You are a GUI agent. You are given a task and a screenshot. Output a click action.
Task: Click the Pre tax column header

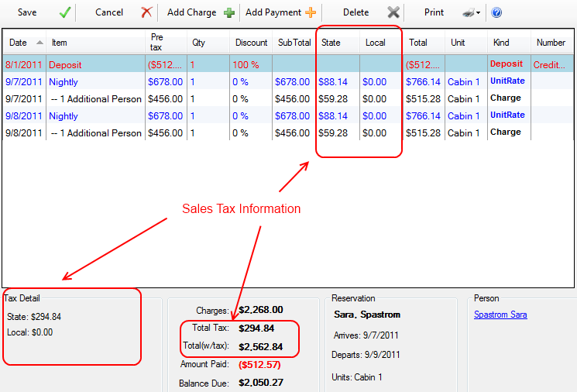(156, 42)
